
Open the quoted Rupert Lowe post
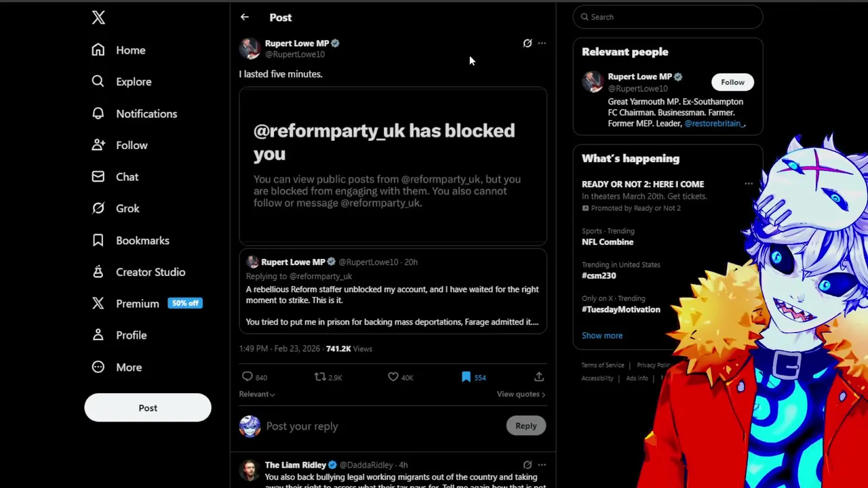click(x=393, y=291)
